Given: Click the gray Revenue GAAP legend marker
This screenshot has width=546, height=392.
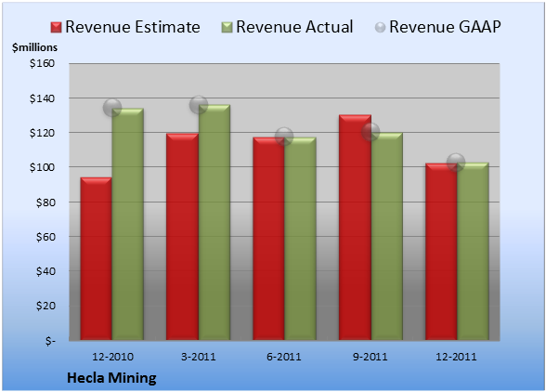Looking at the screenshot, I should pyautogui.click(x=381, y=28).
